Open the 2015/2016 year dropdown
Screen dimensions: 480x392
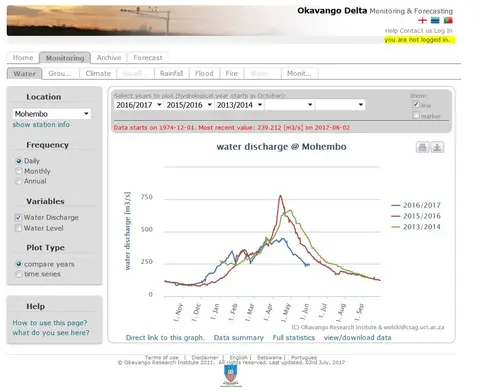pyautogui.click(x=189, y=105)
